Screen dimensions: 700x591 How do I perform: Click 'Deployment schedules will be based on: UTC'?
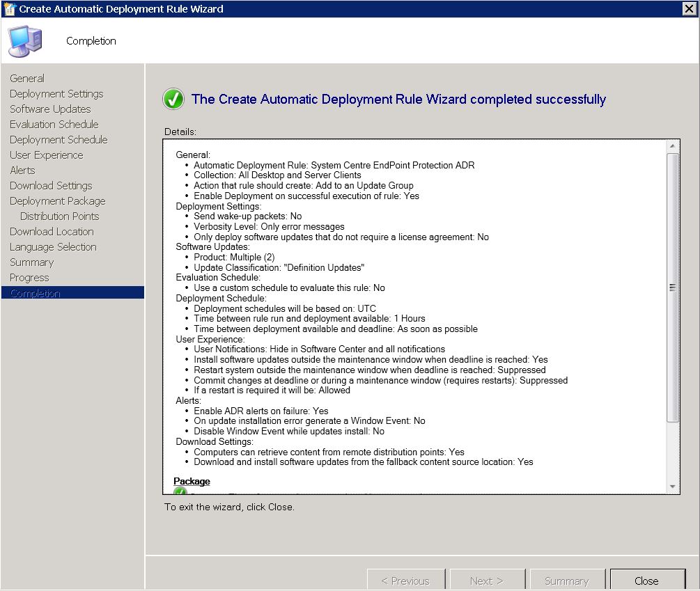point(285,308)
